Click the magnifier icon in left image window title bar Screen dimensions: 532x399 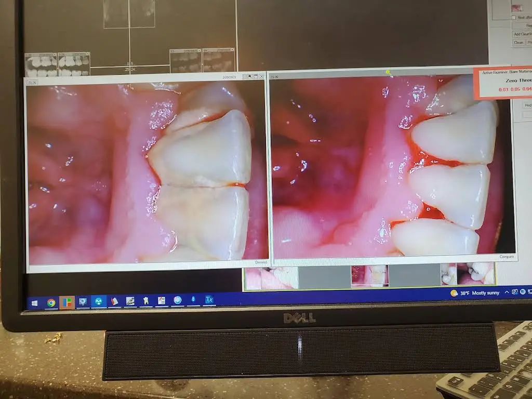coord(250,77)
